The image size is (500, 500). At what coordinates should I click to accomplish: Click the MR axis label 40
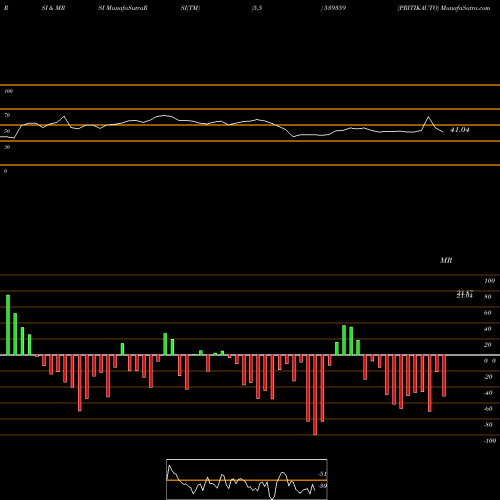488,329
